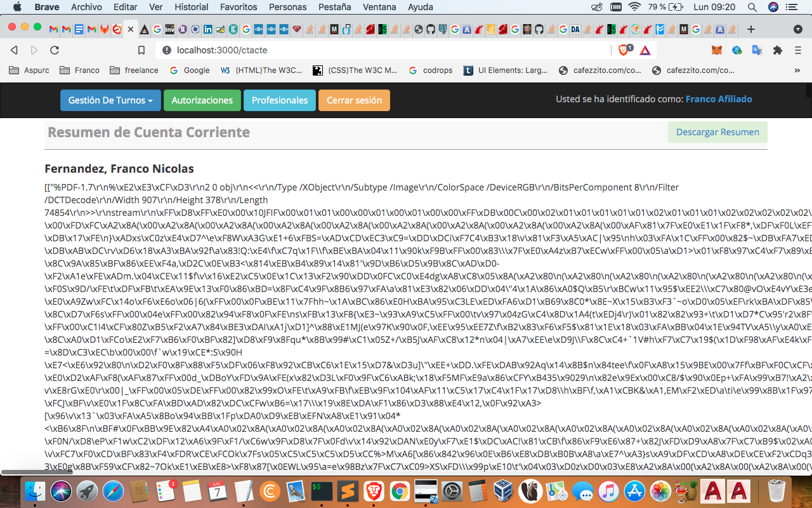Open the Pestaña menu
The width and height of the screenshot is (812, 508).
click(336, 7)
